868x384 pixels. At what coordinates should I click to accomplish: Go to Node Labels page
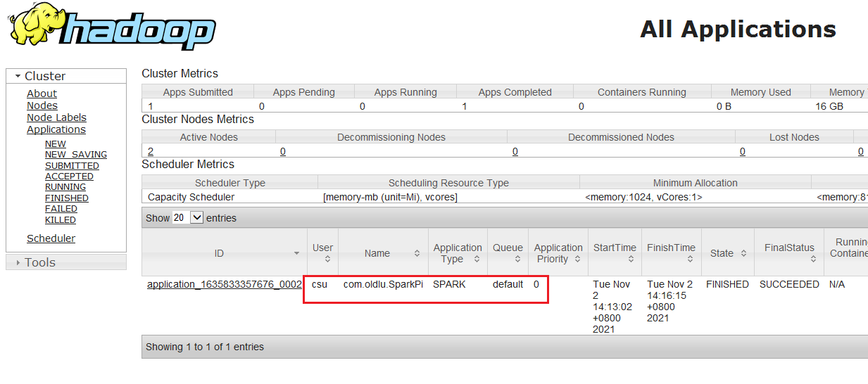click(56, 117)
